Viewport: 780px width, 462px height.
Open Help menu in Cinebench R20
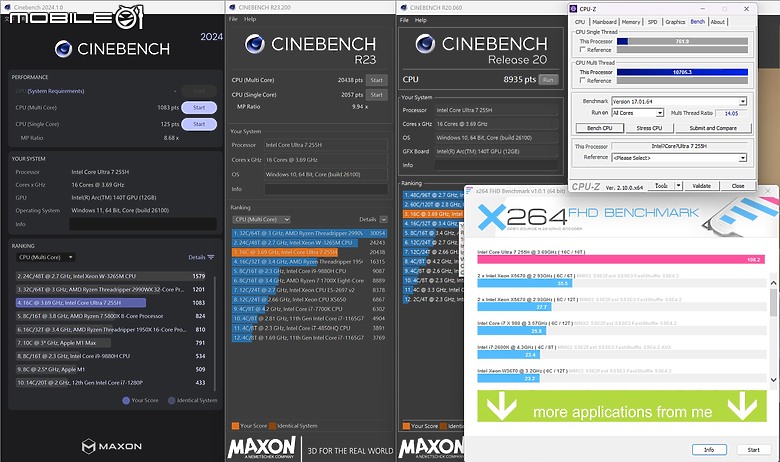point(421,20)
